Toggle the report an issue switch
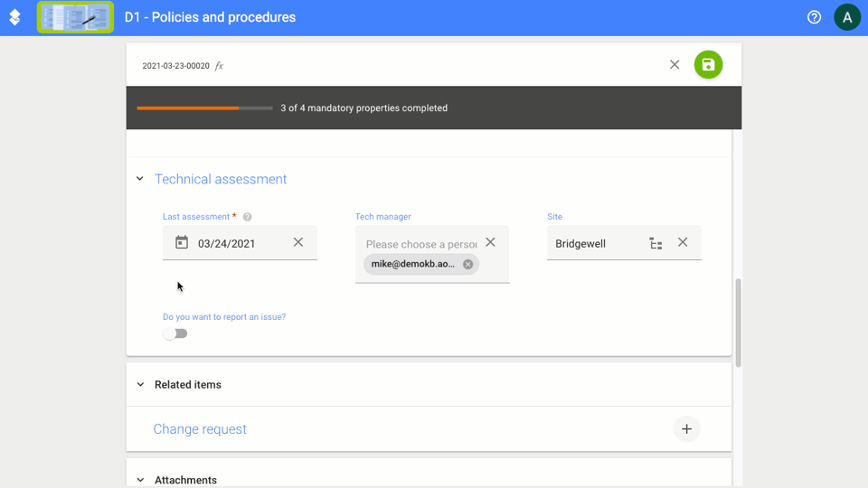 coord(175,333)
